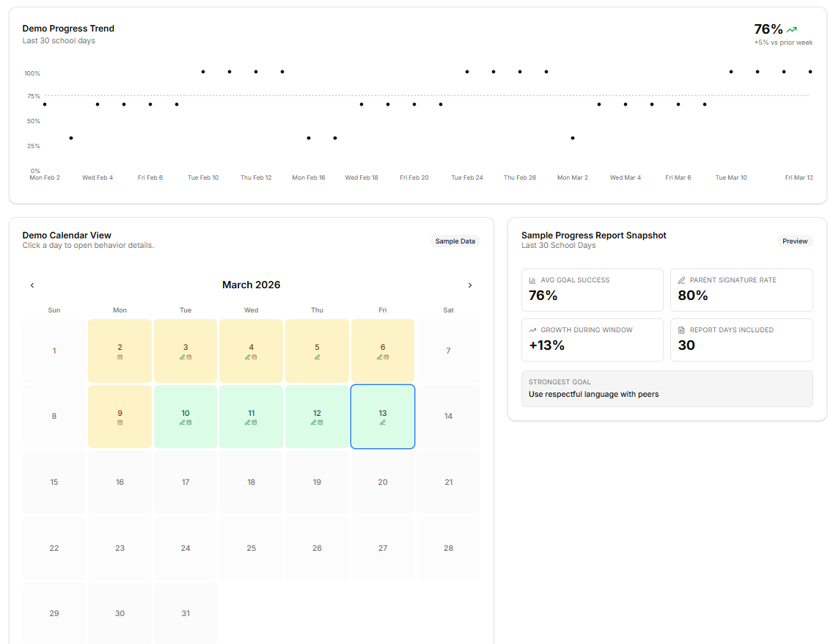Go to next month with right chevron
This screenshot has width=836, height=644.
pyautogui.click(x=470, y=285)
